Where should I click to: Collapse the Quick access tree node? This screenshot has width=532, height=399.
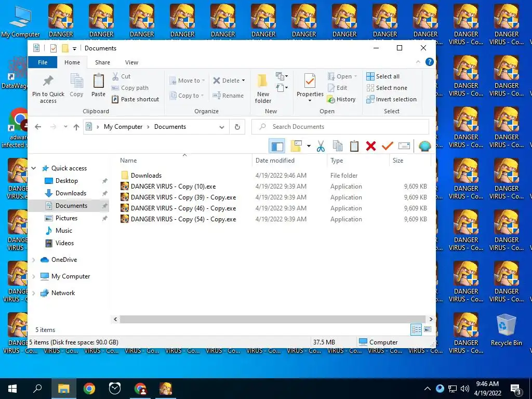34,168
